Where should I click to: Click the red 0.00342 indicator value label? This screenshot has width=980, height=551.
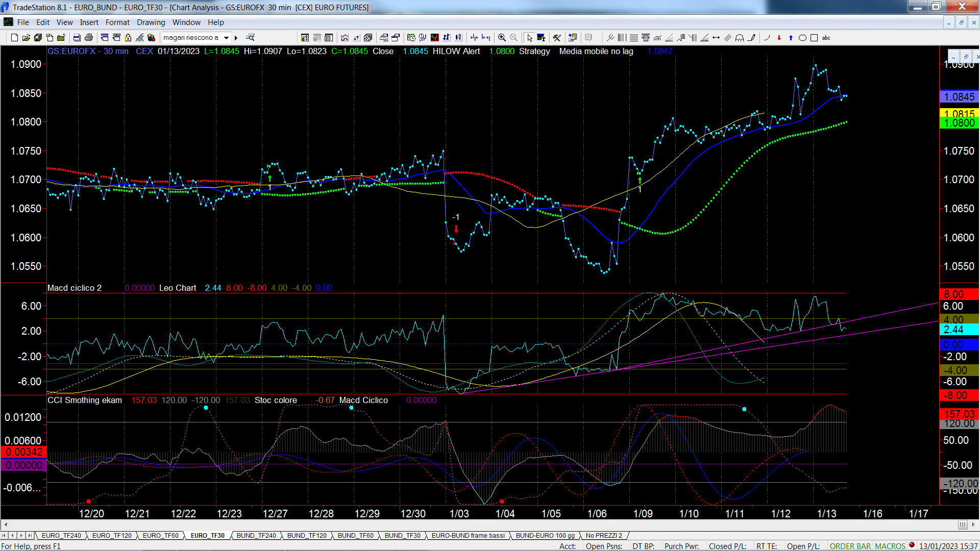tap(23, 452)
